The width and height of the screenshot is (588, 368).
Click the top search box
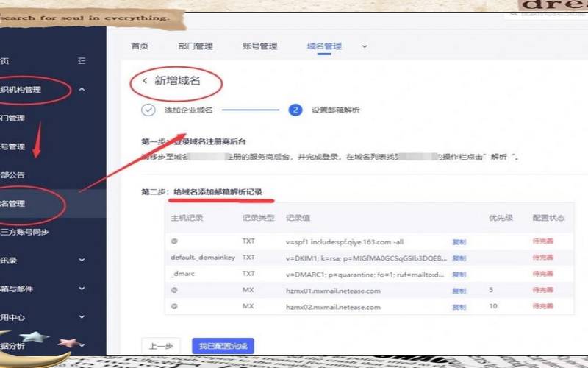pos(548,14)
